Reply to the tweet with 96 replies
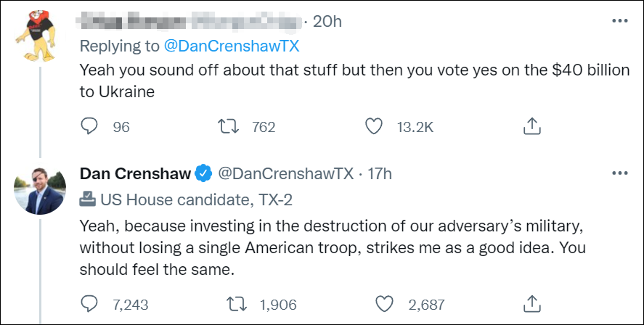 pos(89,126)
